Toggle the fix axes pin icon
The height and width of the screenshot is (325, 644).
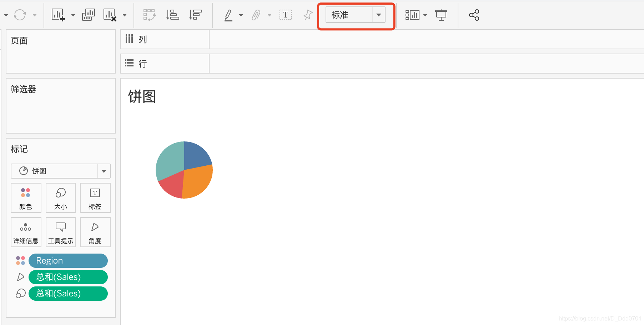(x=308, y=15)
